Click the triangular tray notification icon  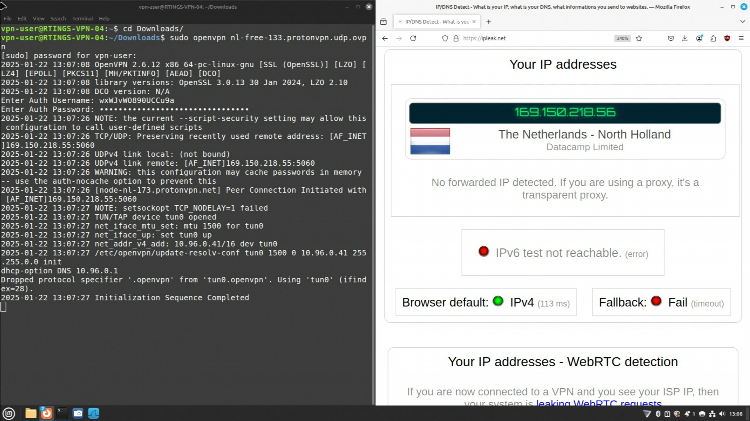647,414
